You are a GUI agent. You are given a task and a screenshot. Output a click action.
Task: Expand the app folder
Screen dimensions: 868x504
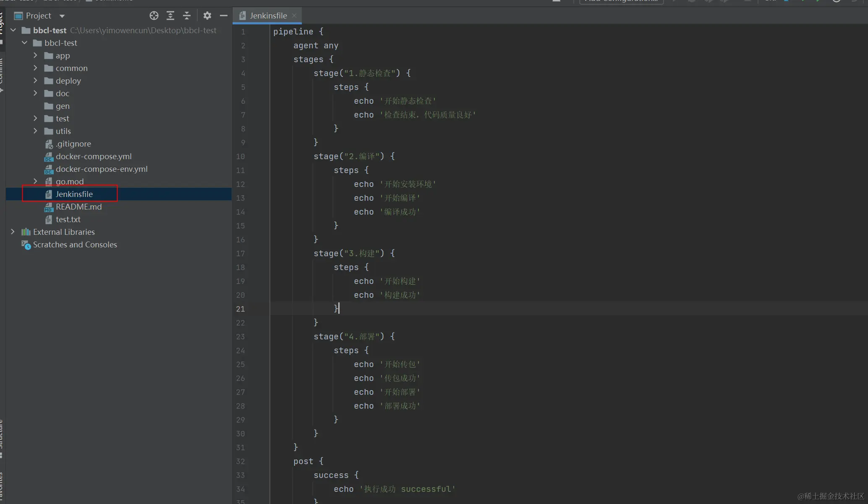35,55
